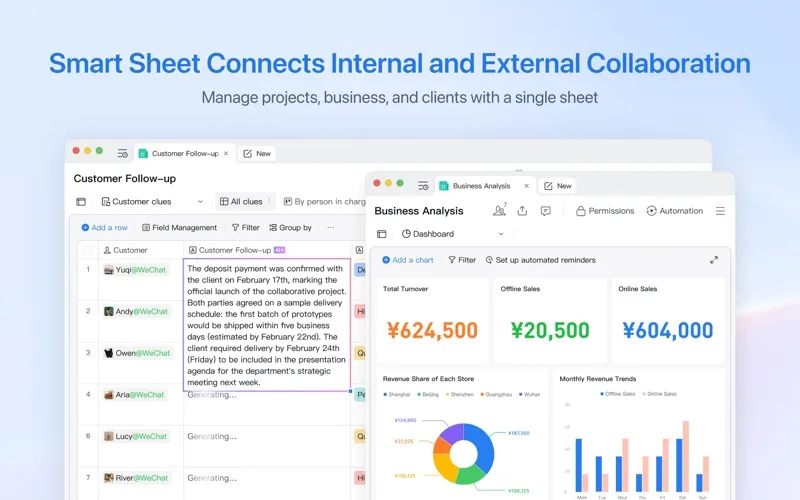Click the deposit payment follow-up text cell
The image size is (800, 500).
267,325
